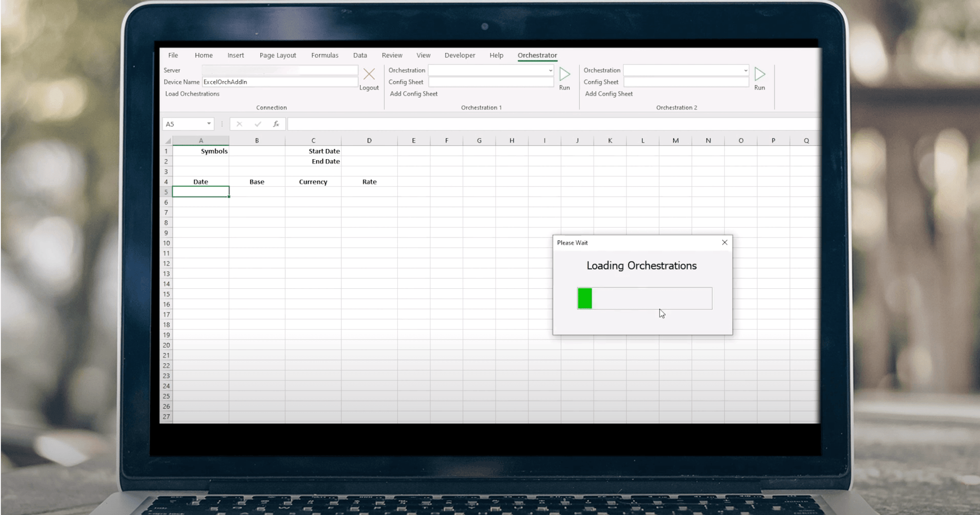The width and height of the screenshot is (980, 515).
Task: Select column Q header
Action: [806, 140]
